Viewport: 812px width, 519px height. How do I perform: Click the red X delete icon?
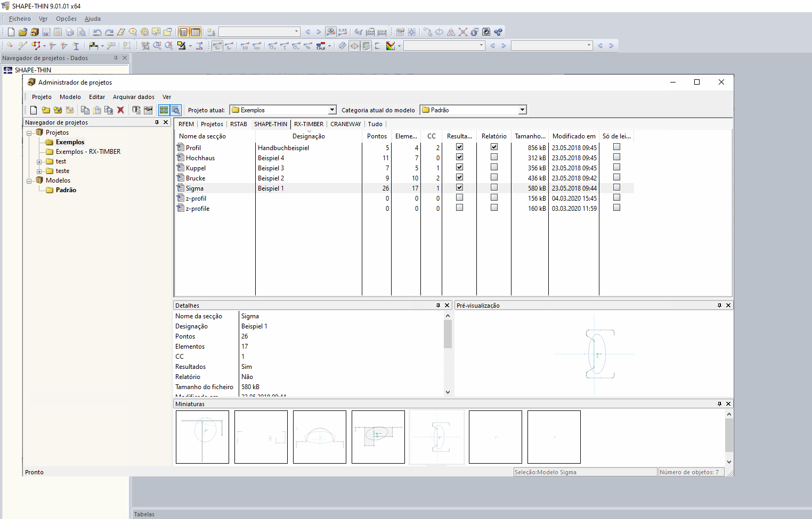(x=120, y=110)
